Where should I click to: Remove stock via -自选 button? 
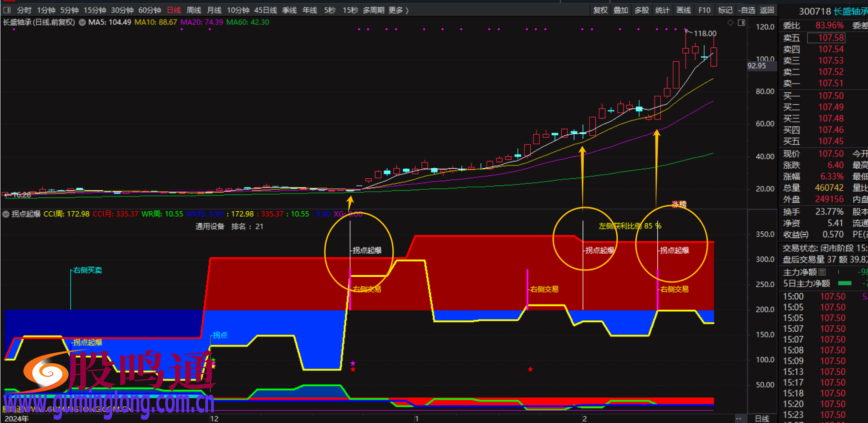747,10
